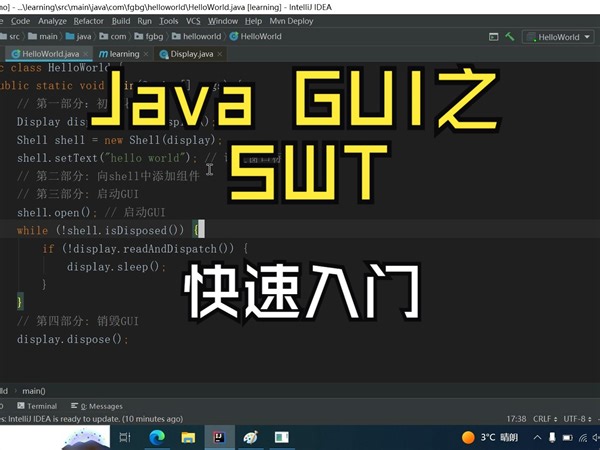Open the Messages tool window
600x450 pixels.
[x=97, y=406]
